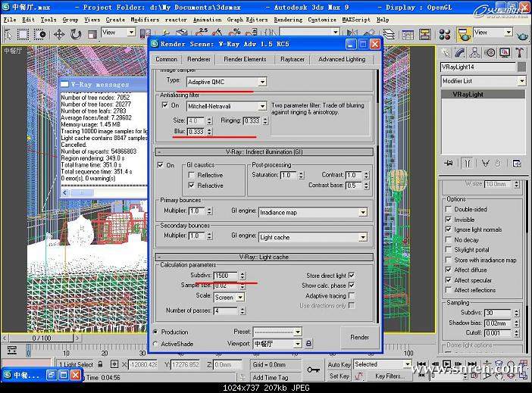Screen dimensions: 532x393
Task: Open the Scale Screen dropdown
Action: coord(240,298)
